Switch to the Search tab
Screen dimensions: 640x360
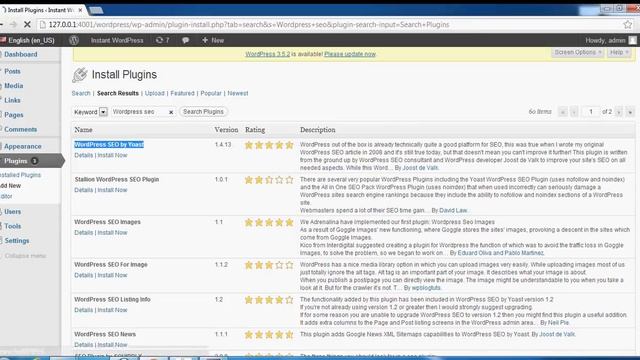tap(81, 93)
